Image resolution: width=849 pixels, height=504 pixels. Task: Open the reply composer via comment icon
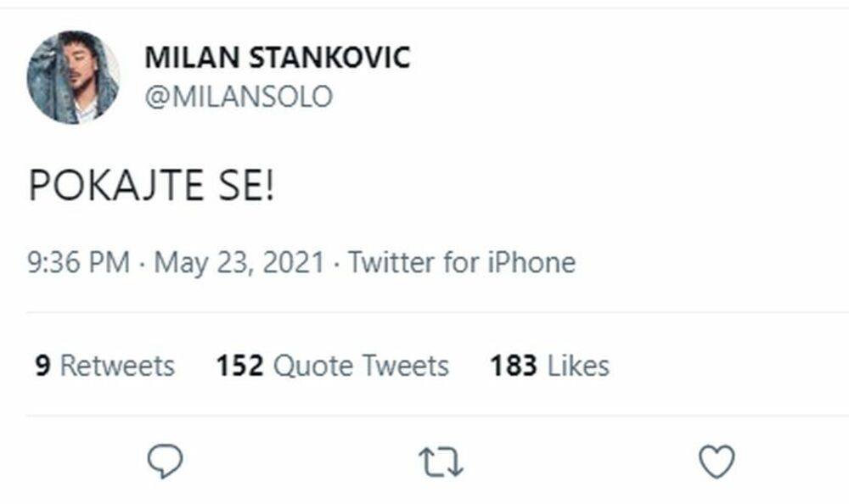[166, 459]
